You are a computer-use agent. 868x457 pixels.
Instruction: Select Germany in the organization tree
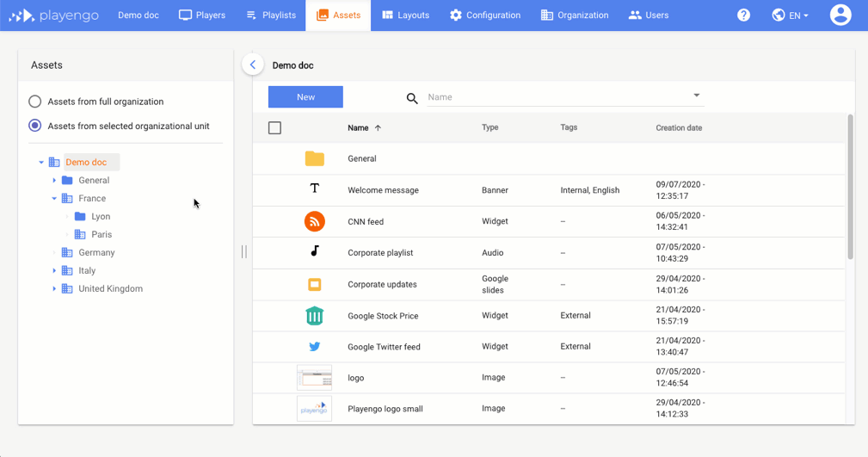(96, 252)
